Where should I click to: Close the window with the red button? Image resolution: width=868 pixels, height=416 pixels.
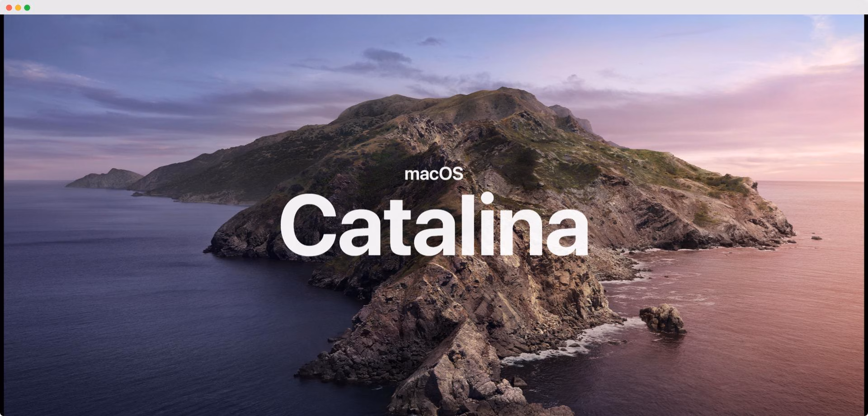click(9, 8)
